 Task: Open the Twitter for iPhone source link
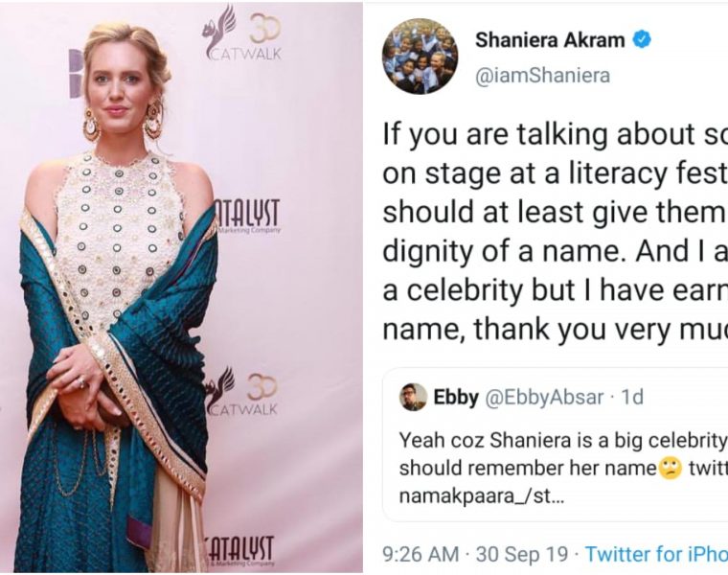point(656,554)
